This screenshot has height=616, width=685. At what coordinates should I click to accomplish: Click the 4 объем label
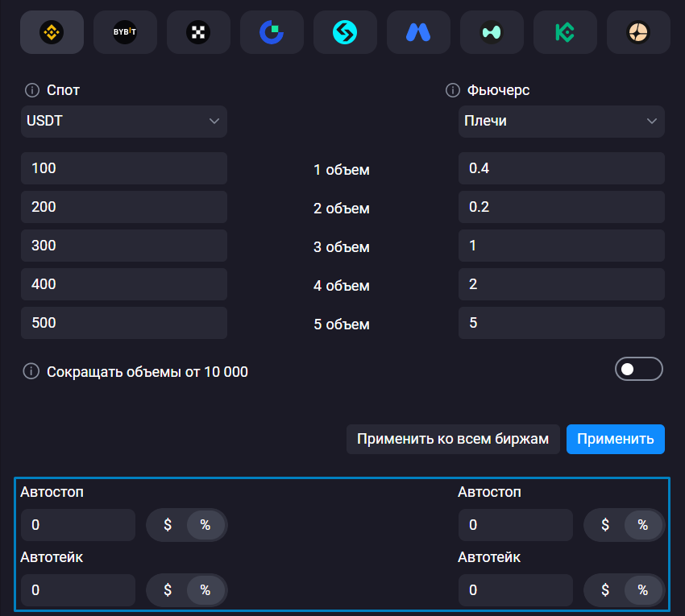pyautogui.click(x=342, y=286)
